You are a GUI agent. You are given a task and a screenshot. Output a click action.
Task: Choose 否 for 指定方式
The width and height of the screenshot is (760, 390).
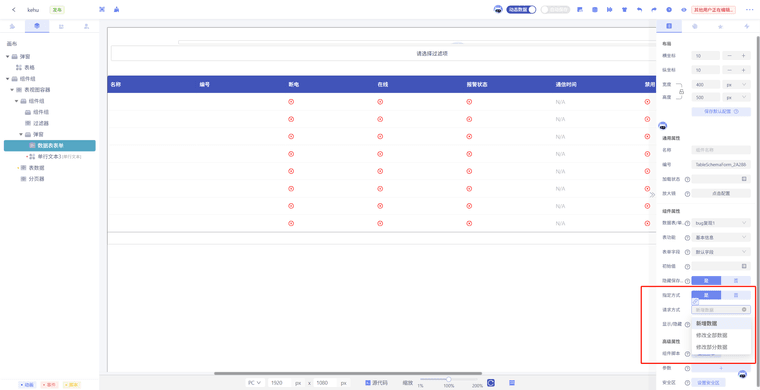pos(736,295)
